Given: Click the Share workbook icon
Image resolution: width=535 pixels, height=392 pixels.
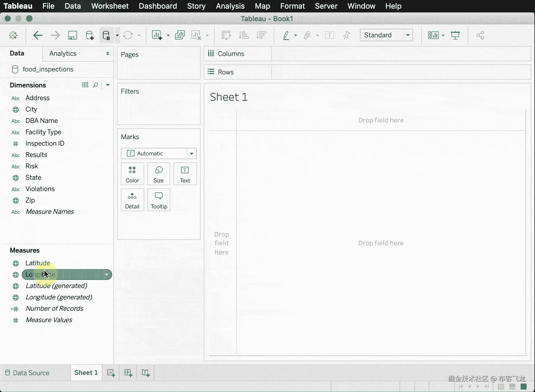Looking at the screenshot, I should click(480, 35).
